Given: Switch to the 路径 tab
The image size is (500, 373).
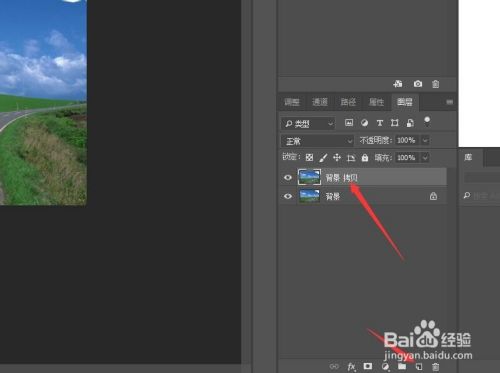Looking at the screenshot, I should click(x=348, y=102).
